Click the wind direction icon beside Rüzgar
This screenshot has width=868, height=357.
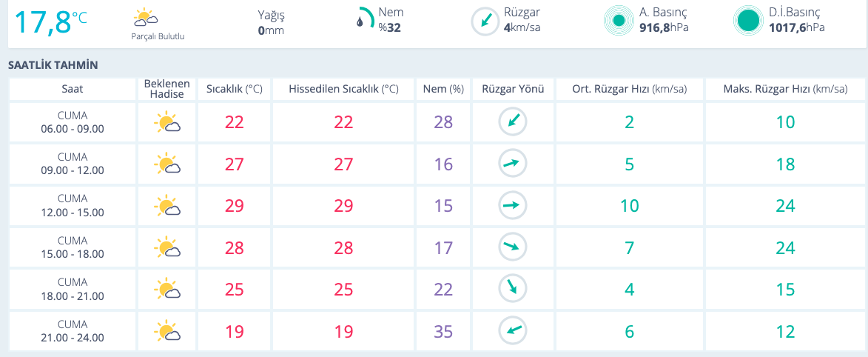[485, 21]
